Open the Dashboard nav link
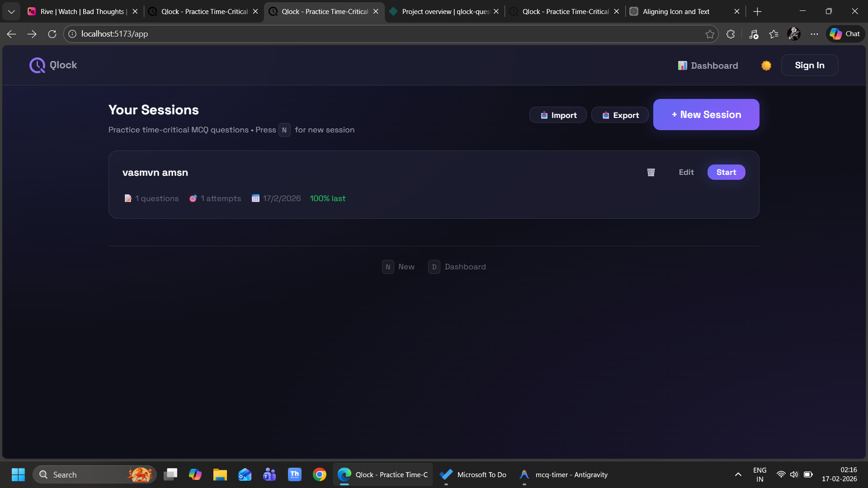 click(x=708, y=66)
